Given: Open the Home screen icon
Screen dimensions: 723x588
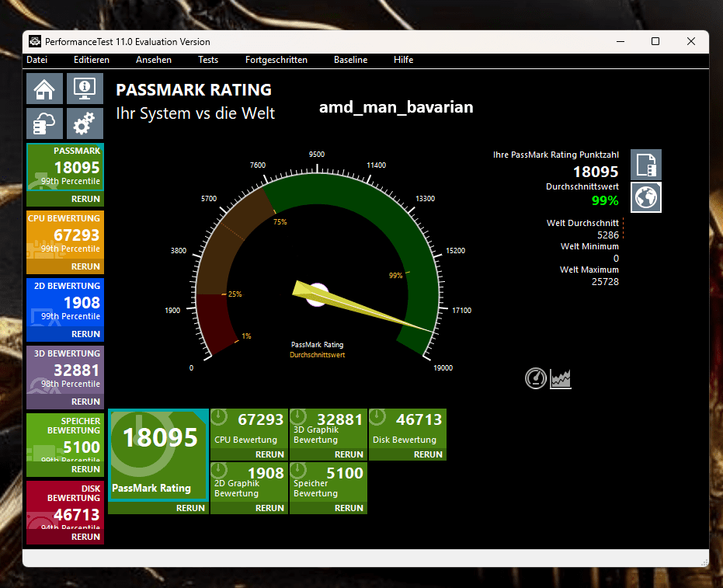Looking at the screenshot, I should [x=44, y=89].
